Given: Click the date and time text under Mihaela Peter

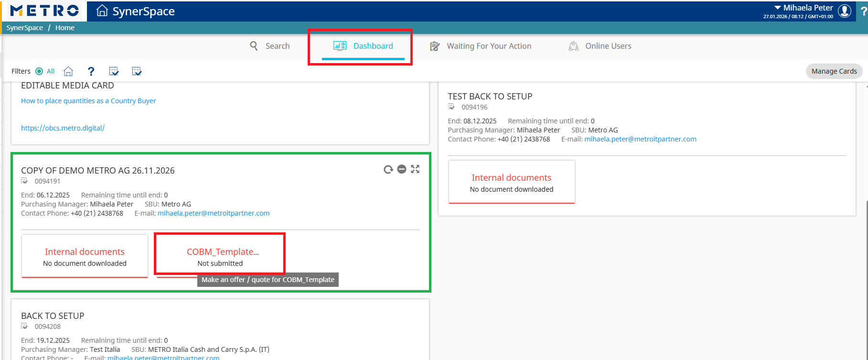Looking at the screenshot, I should [x=798, y=16].
